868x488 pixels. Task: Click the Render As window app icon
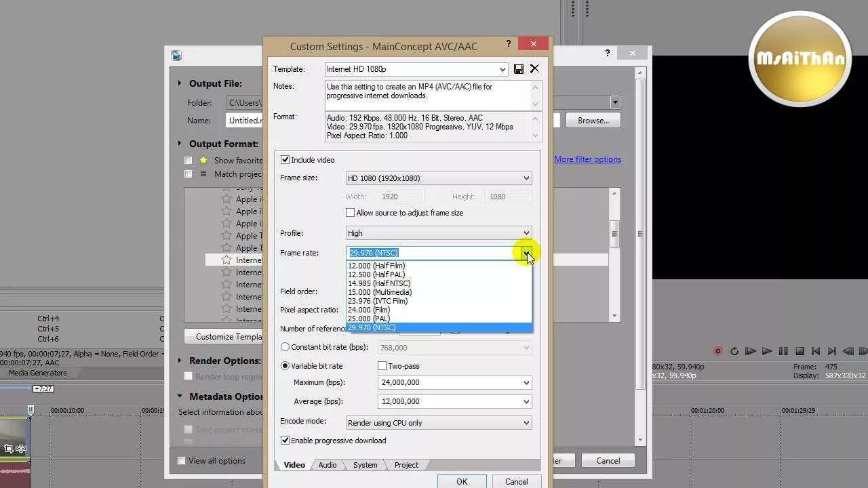[176, 56]
